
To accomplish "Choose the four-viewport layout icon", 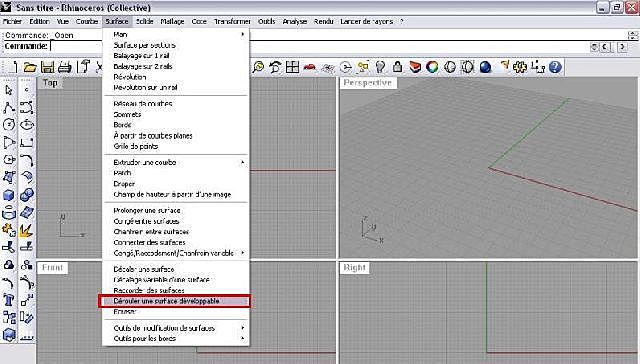I will (292, 67).
